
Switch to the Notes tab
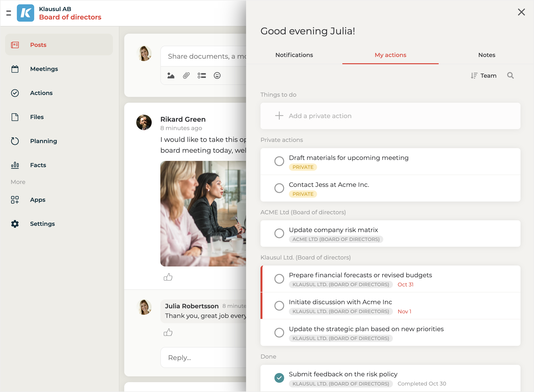coord(487,55)
